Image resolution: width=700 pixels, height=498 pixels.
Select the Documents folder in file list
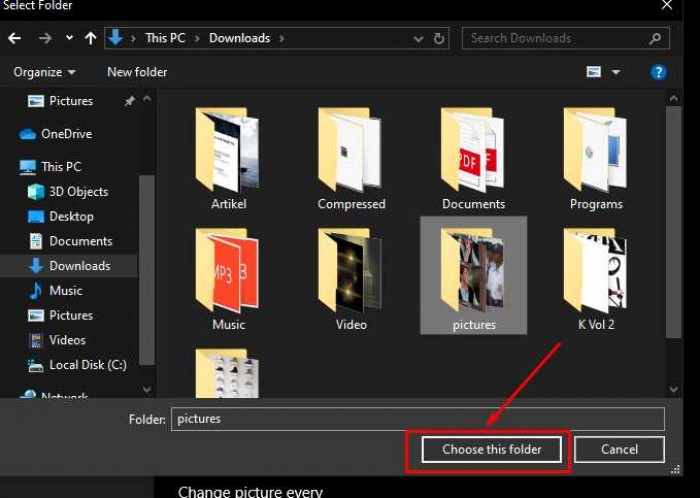[473, 158]
